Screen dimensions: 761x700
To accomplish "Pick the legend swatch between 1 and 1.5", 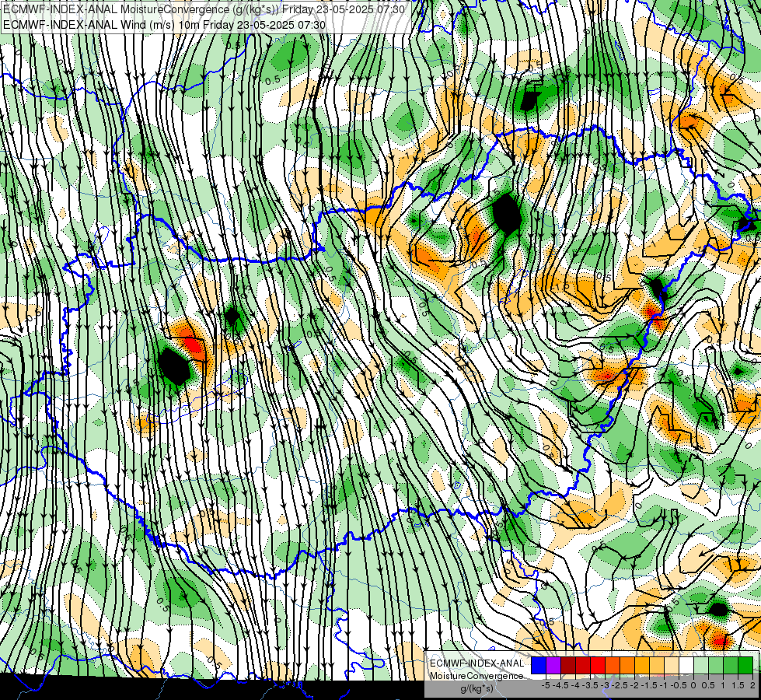I will coord(731,666).
